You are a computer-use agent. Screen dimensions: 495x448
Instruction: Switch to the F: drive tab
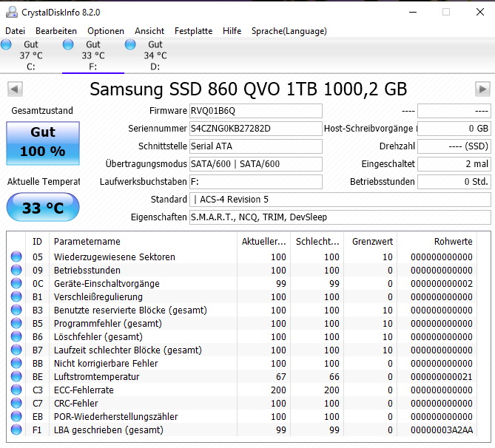tap(93, 55)
